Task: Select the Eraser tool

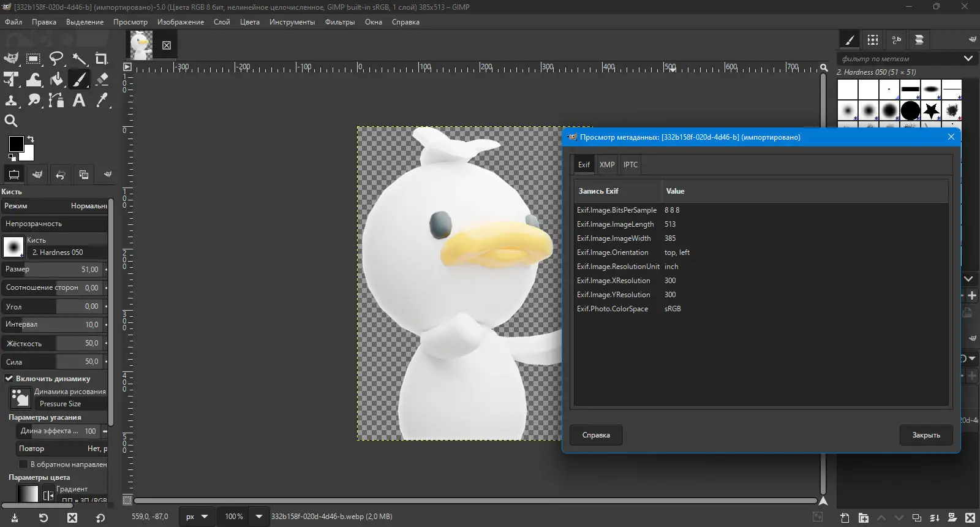Action: [x=102, y=80]
